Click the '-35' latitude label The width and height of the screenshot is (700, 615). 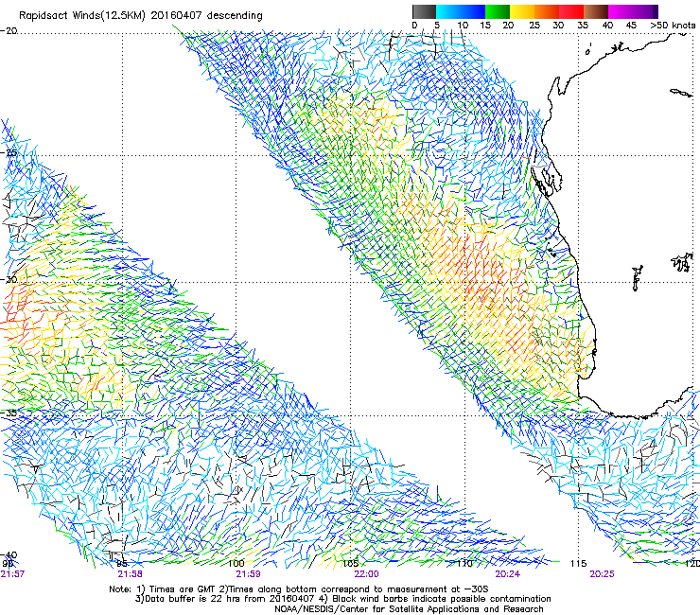pos(9,413)
